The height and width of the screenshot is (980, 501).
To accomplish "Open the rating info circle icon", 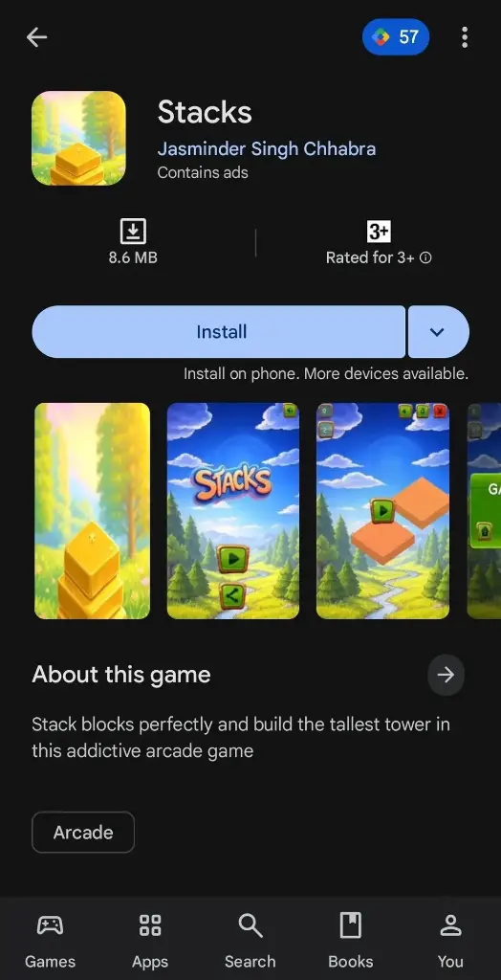I will coord(425,257).
